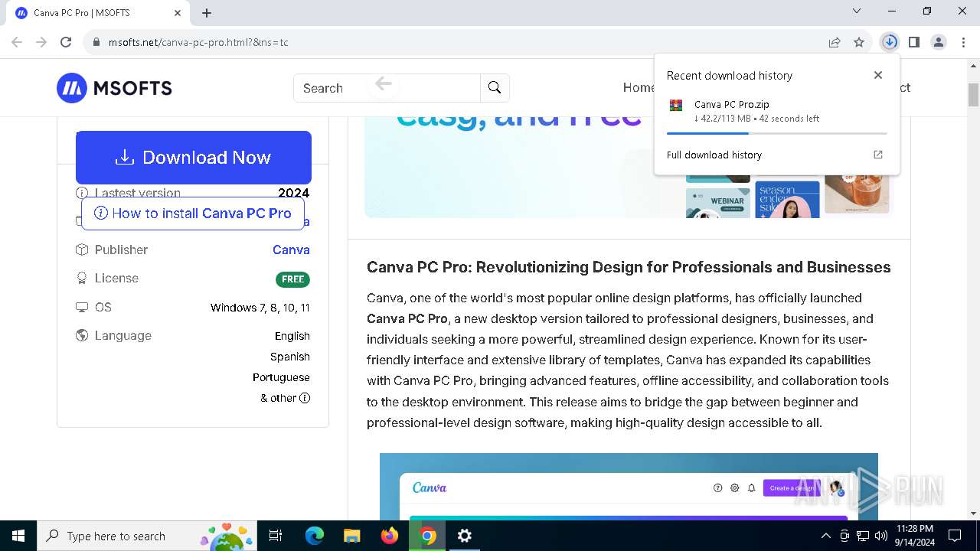The width and height of the screenshot is (980, 551).
Task: Click the FREE license badge
Action: pos(292,279)
